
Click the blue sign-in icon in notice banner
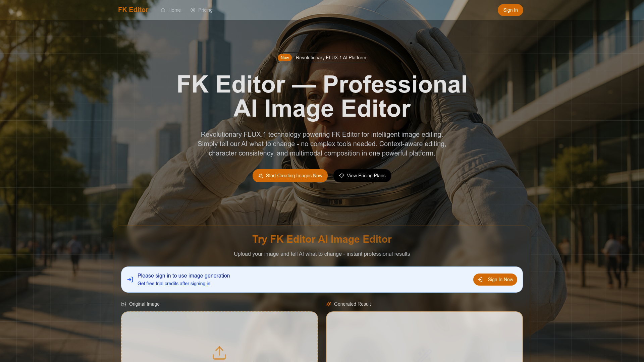pos(130,280)
